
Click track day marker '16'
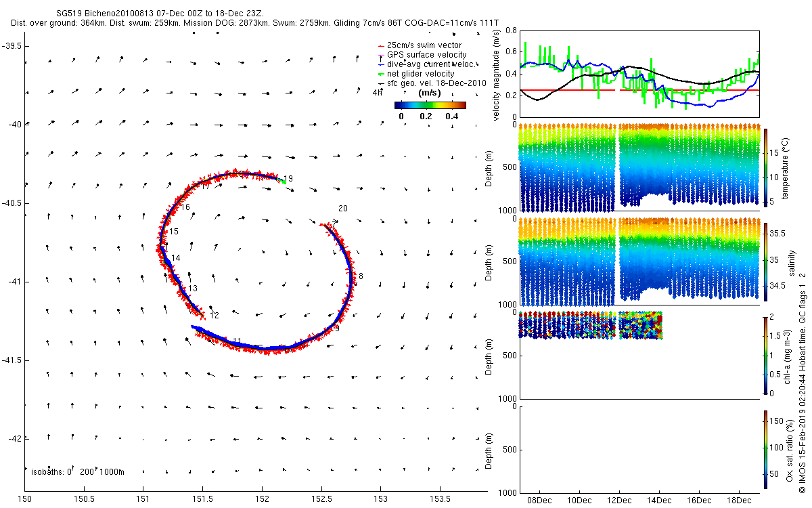click(185, 207)
